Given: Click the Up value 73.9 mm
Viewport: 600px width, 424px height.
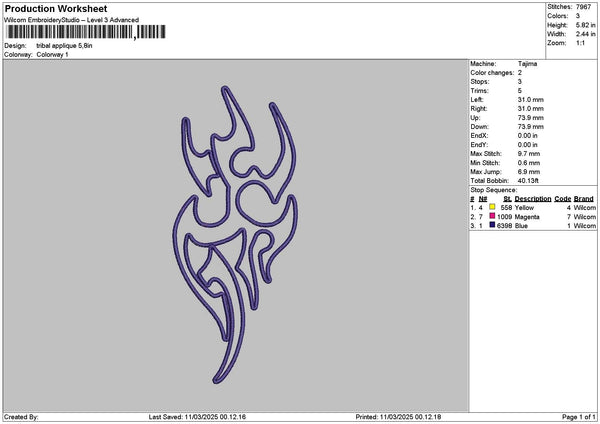Looking at the screenshot, I should pos(530,118).
